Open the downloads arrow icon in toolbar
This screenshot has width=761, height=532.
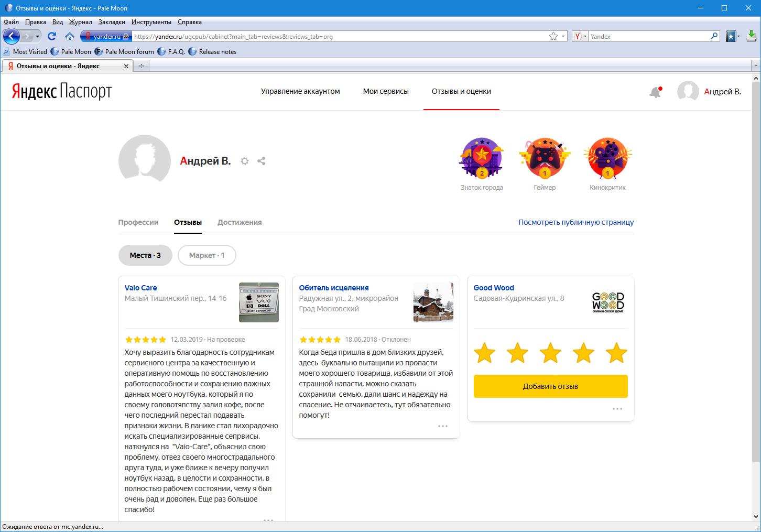(x=751, y=36)
